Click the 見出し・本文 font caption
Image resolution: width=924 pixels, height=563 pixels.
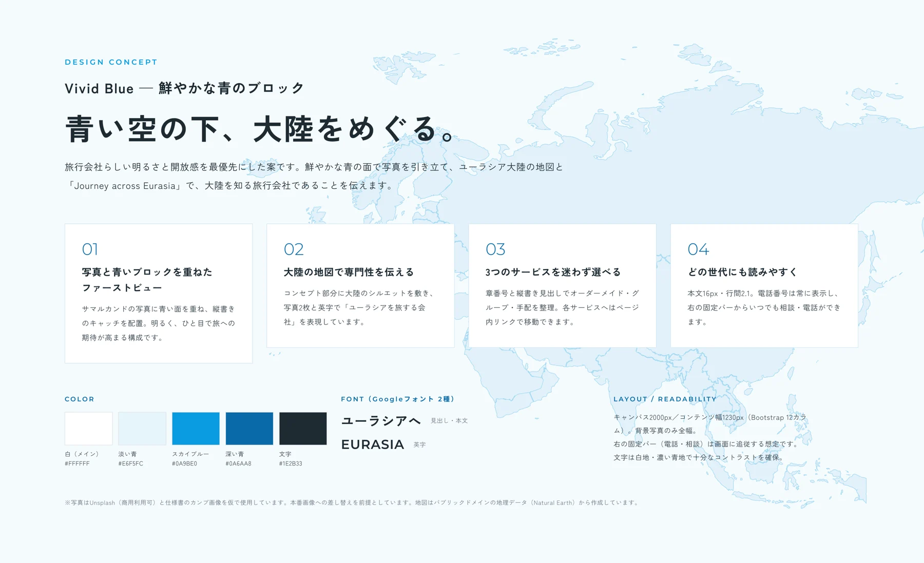pos(449,421)
